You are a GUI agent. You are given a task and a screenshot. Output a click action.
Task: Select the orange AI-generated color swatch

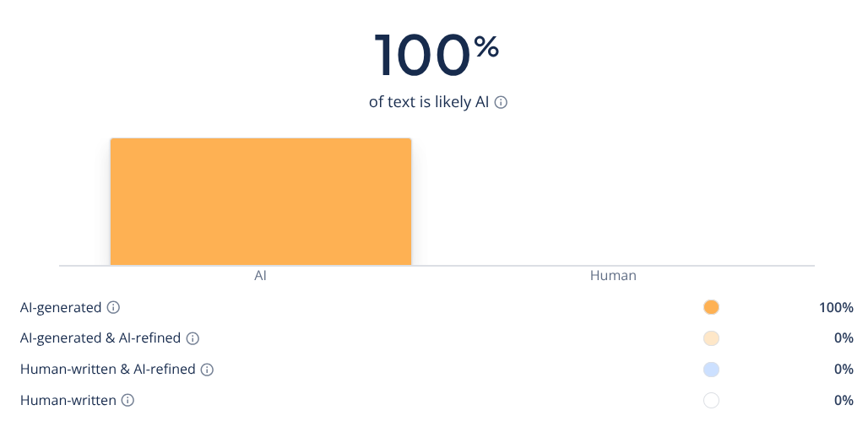(x=711, y=307)
